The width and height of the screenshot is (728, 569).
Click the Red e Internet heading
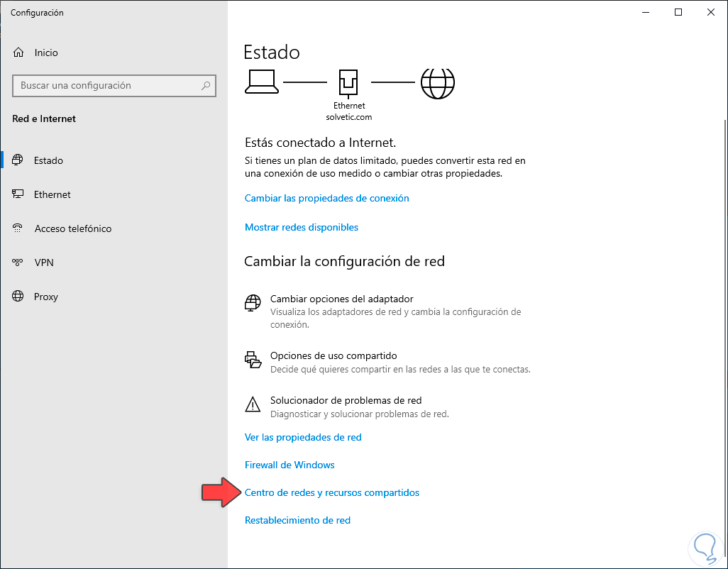point(44,118)
